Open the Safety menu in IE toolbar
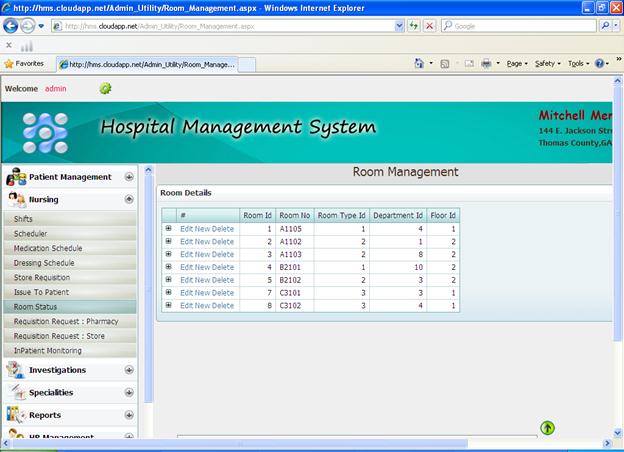Image resolution: width=624 pixels, height=452 pixels. 547,63
